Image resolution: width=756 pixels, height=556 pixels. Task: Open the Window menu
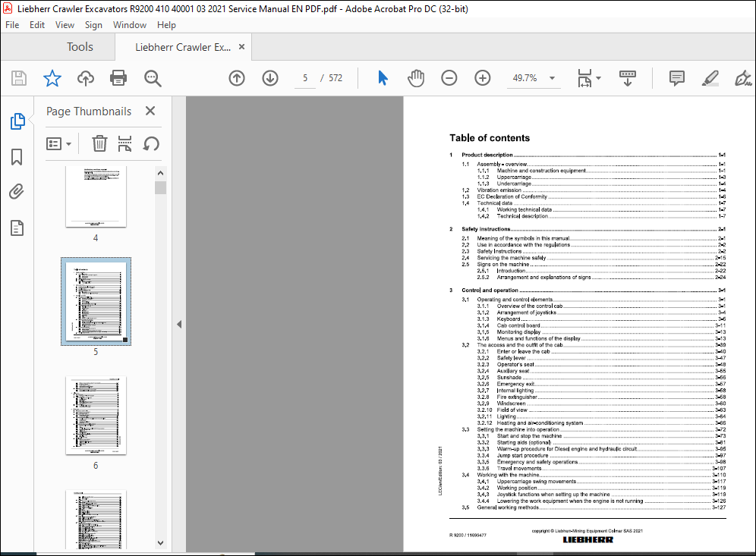tap(130, 25)
